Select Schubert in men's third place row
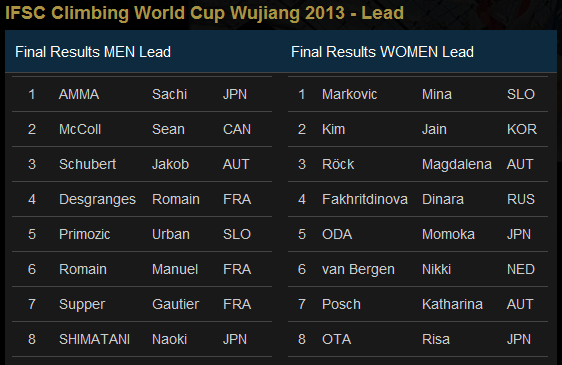 click(87, 164)
